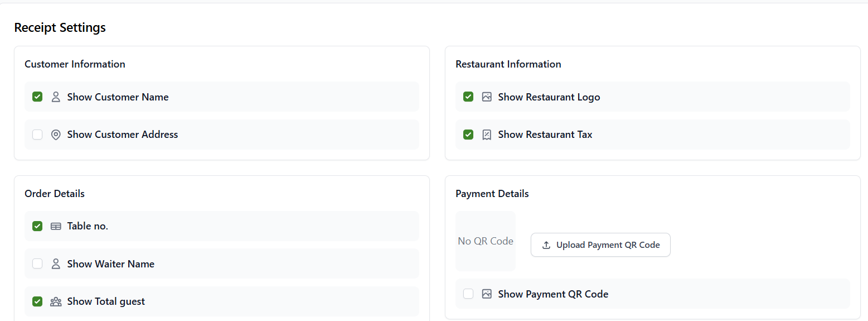Uncheck the Table no. checkbox
This screenshot has height=321, width=868.
[37, 226]
